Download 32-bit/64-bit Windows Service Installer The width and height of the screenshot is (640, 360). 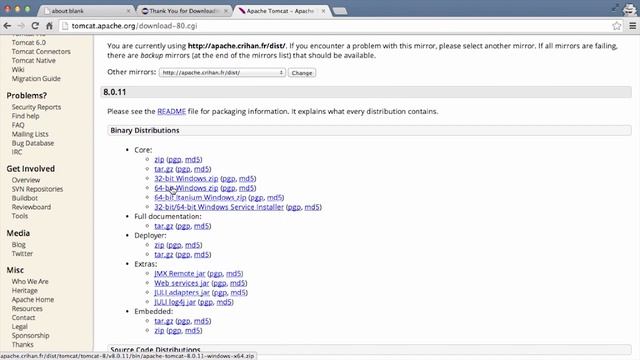[x=219, y=207]
